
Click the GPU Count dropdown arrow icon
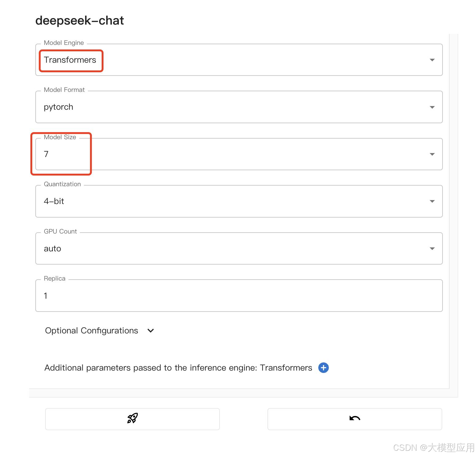pos(432,248)
